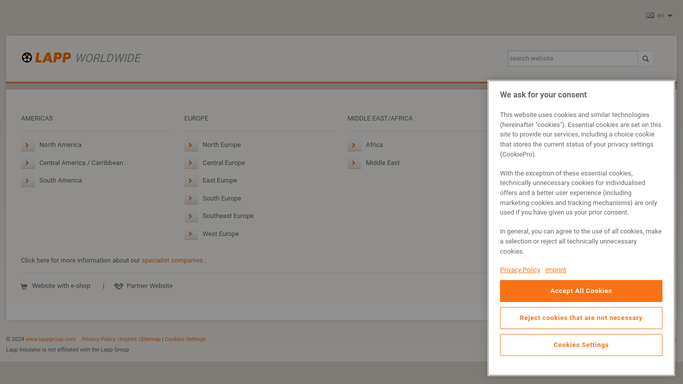Viewport: 683px width, 384px height.
Task: Click the arrow icon beside East Europe
Action: 191,181
